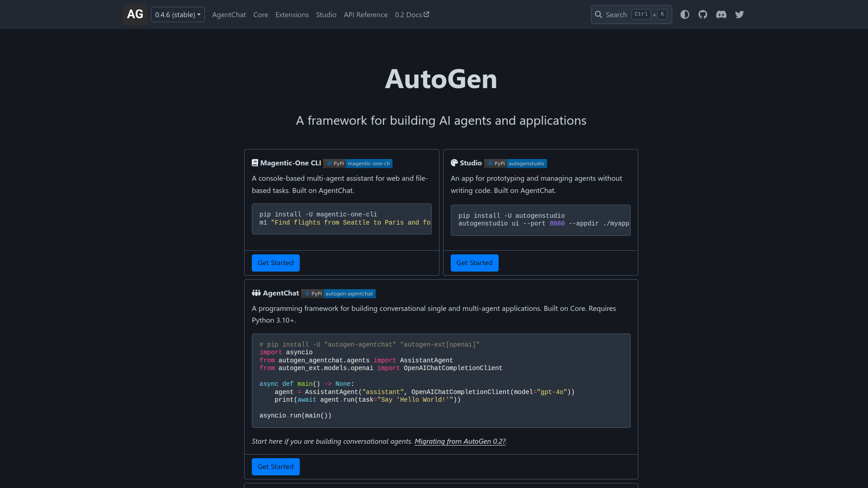The height and width of the screenshot is (488, 868).
Task: Click Get Started for Magentic-One CLI
Action: 275,263
